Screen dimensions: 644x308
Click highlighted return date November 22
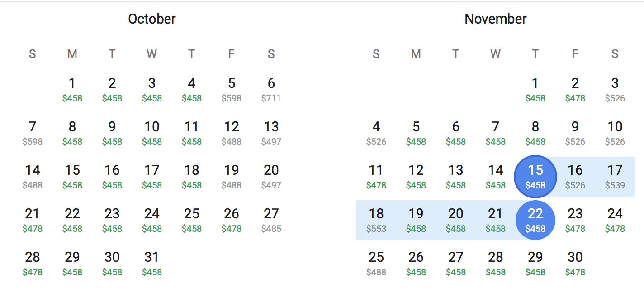(535, 220)
